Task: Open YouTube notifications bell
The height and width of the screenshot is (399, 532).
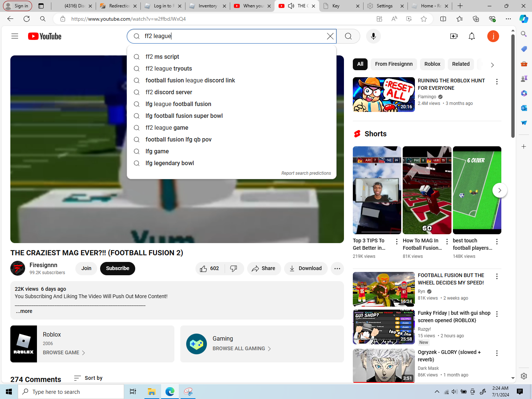Action: pyautogui.click(x=472, y=36)
